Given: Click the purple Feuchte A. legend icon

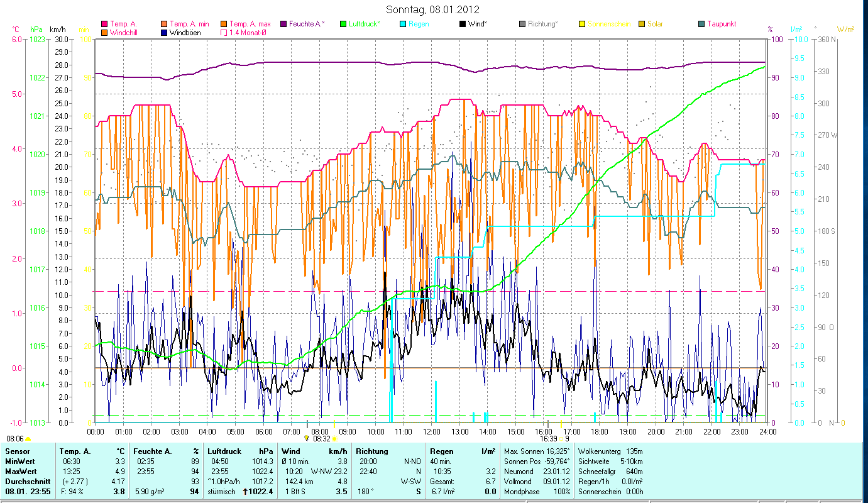Looking at the screenshot, I should (x=284, y=24).
